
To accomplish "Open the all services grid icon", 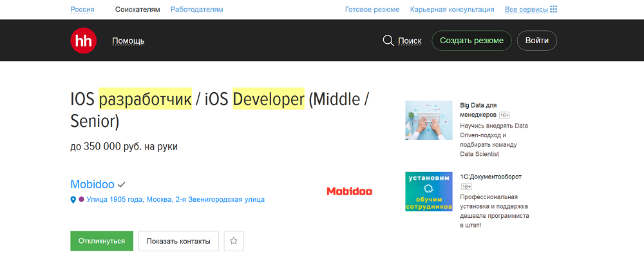I will 553,9.
